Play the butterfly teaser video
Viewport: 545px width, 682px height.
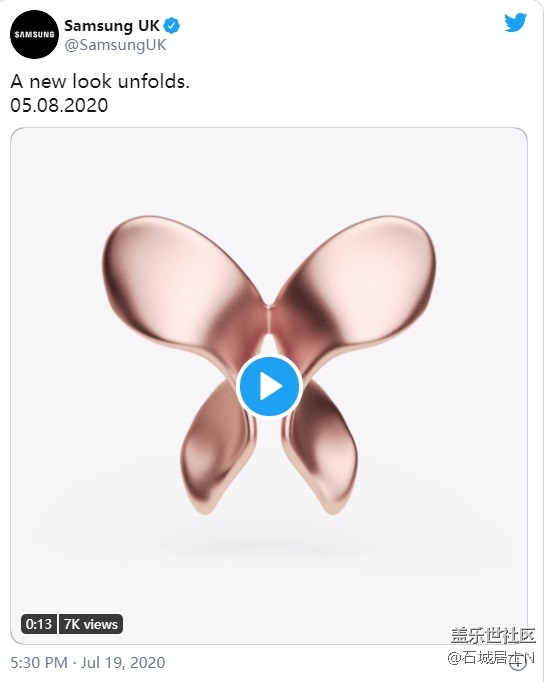click(269, 386)
